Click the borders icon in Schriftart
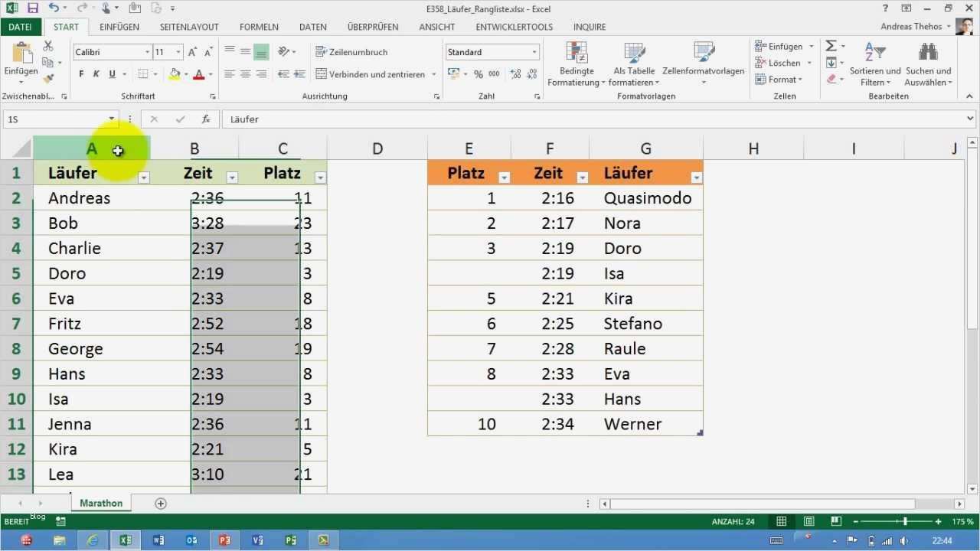 coord(143,74)
